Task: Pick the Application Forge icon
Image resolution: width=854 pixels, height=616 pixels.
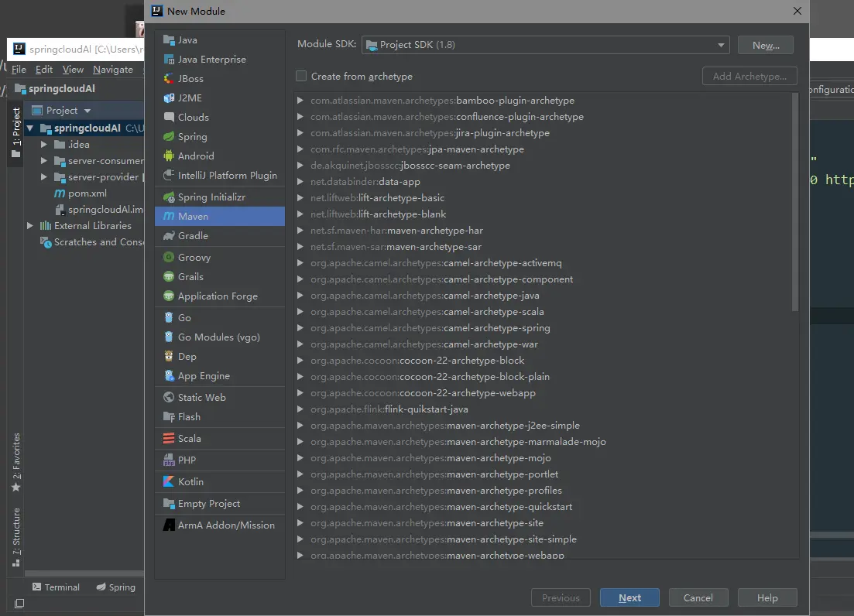Action: (x=169, y=296)
